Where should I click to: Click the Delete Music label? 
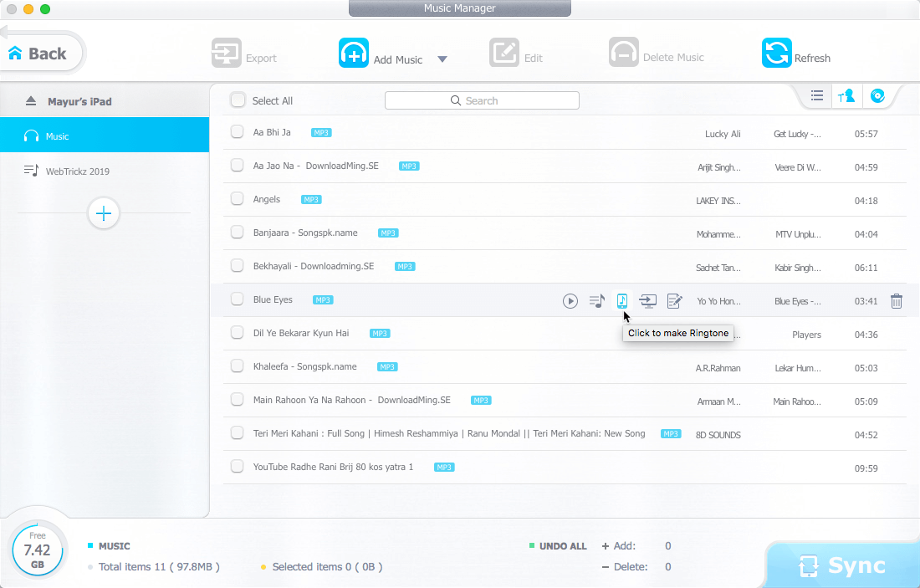tap(673, 57)
